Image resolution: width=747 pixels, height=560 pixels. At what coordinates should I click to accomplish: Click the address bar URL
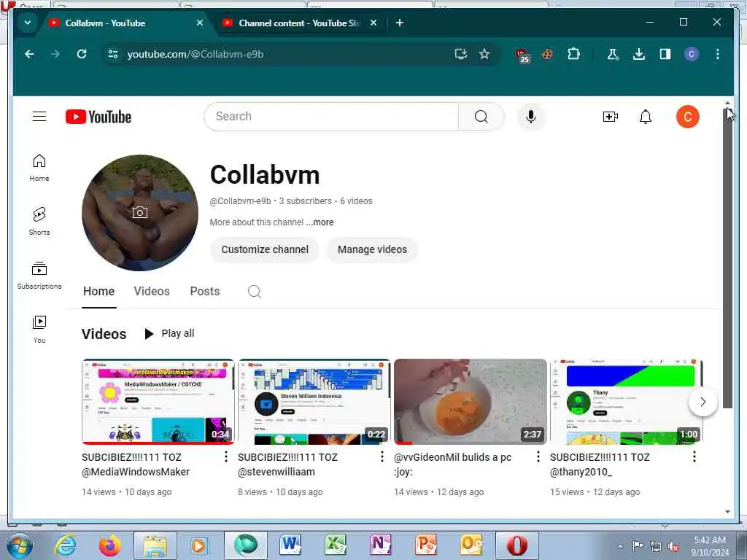click(196, 54)
